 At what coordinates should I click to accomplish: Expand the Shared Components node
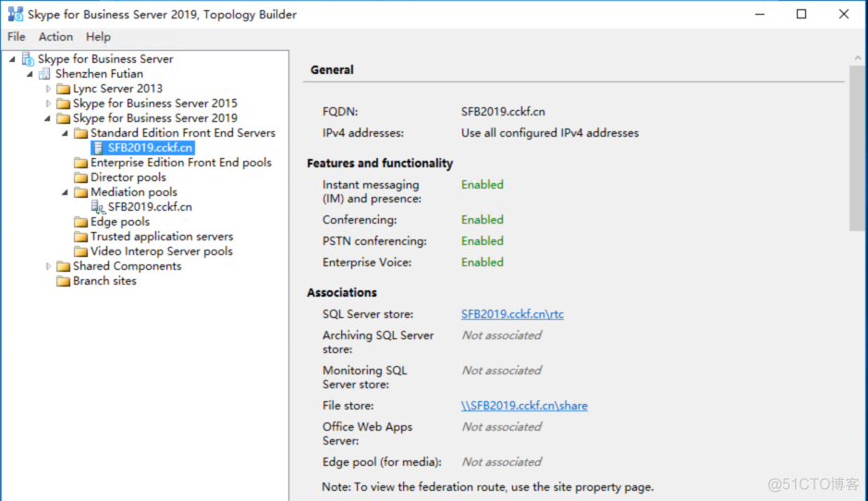pyautogui.click(x=48, y=266)
